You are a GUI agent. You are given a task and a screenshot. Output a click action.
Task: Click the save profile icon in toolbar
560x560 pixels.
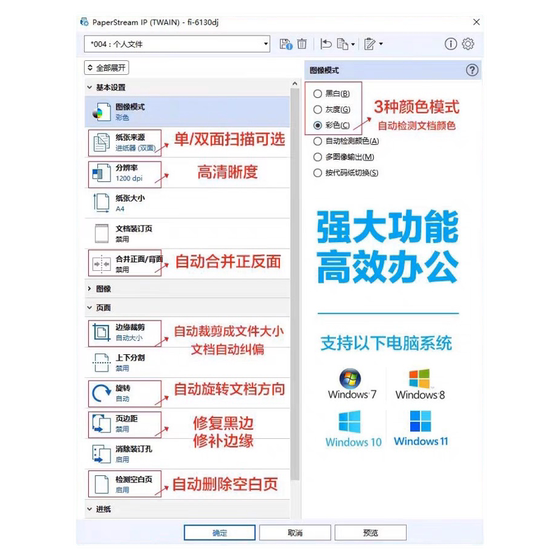pyautogui.click(x=286, y=44)
